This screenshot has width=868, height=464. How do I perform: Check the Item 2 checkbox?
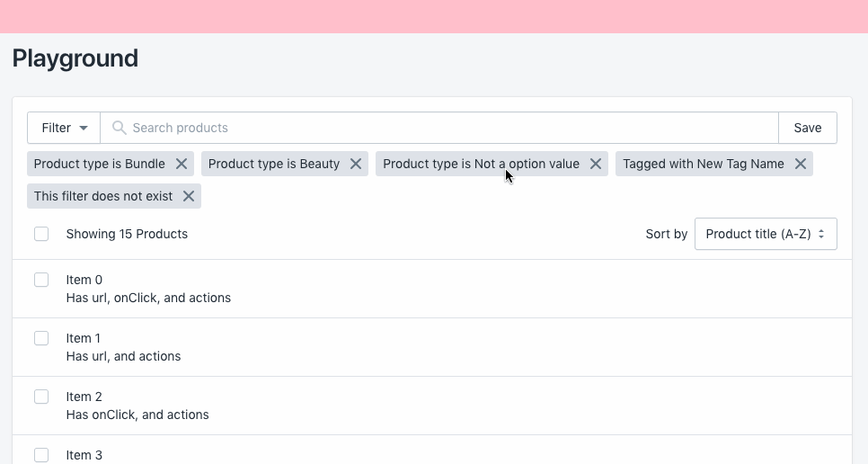point(41,397)
